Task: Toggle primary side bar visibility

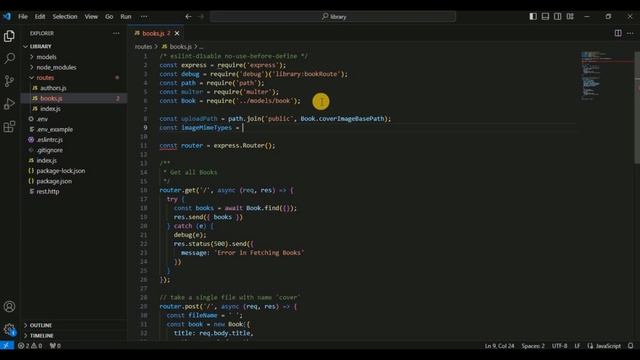Action: pyautogui.click(x=533, y=16)
